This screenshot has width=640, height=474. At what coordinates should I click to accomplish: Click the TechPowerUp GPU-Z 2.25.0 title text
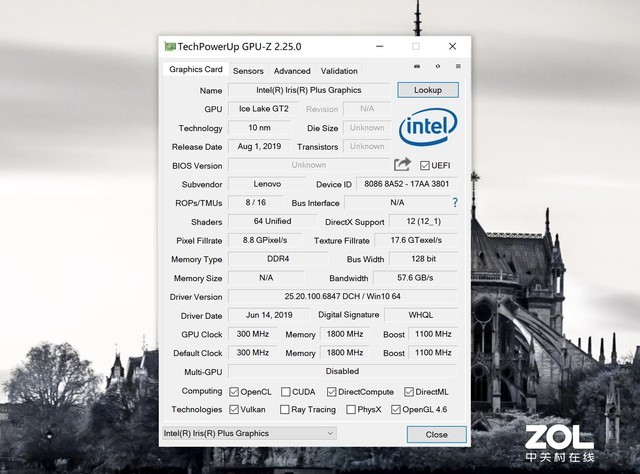coord(240,47)
